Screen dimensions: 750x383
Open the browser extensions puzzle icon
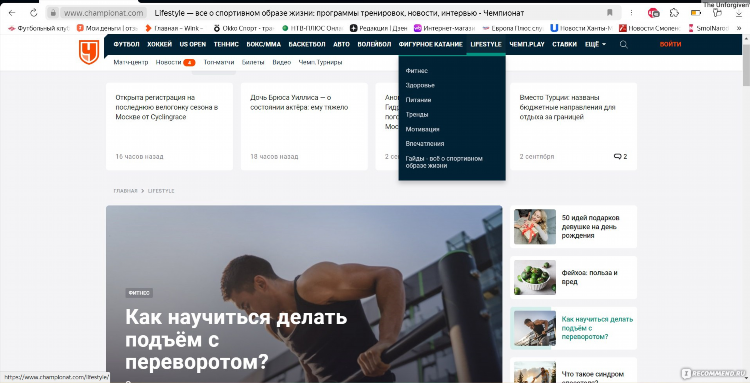click(674, 13)
